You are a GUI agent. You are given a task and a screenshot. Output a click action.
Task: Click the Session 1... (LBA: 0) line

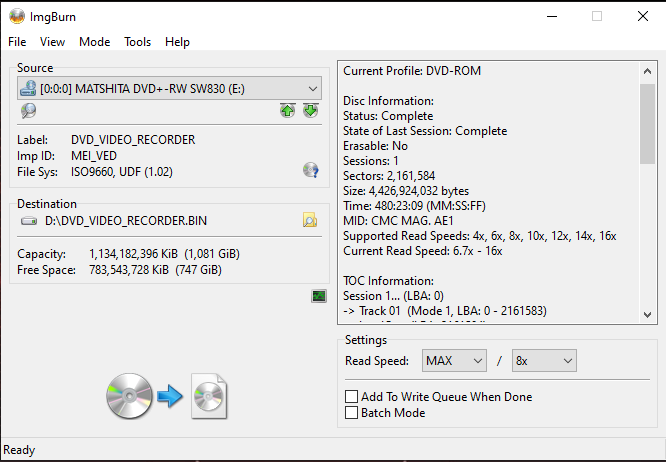click(x=393, y=296)
